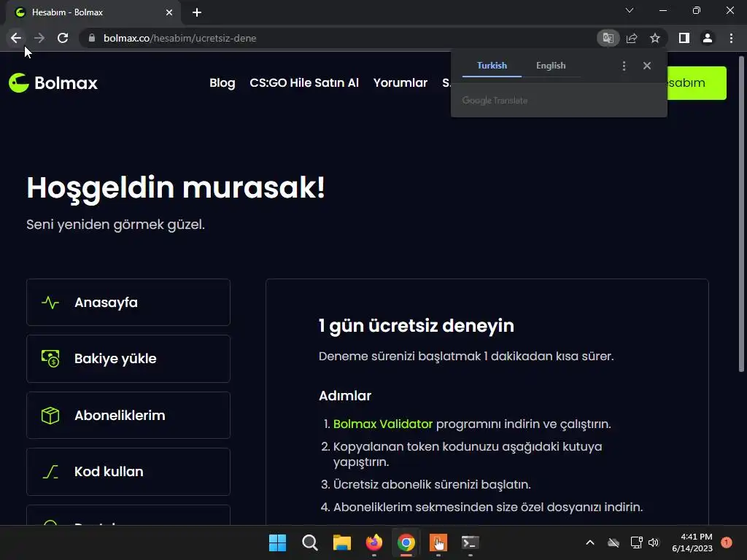This screenshot has width=747, height=560.
Task: Toggle the Chrome side panel
Action: (x=684, y=38)
